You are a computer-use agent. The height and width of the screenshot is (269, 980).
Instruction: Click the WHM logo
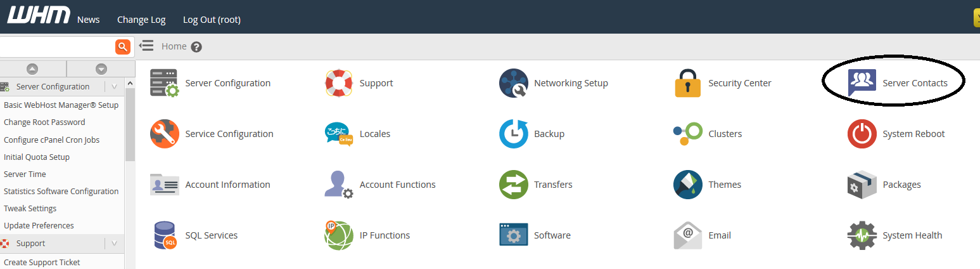click(38, 15)
